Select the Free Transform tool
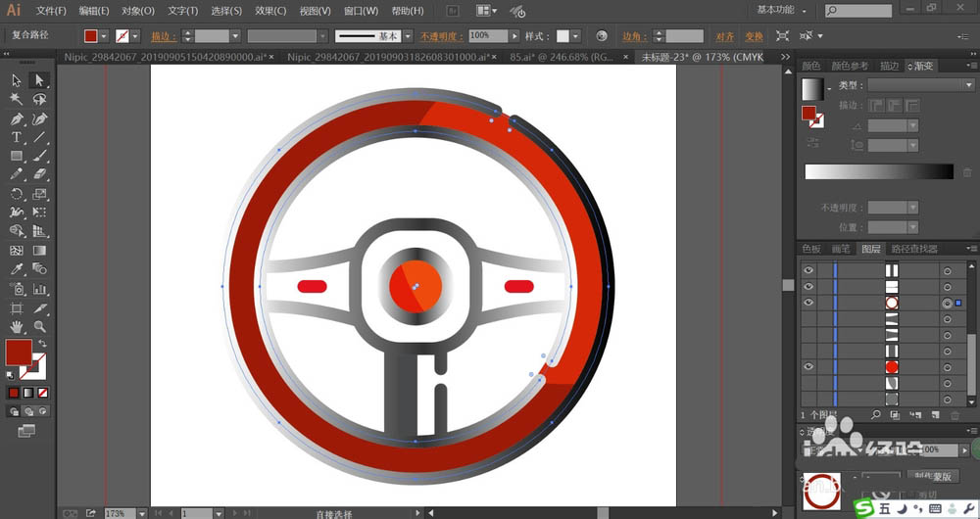 pyautogui.click(x=39, y=212)
